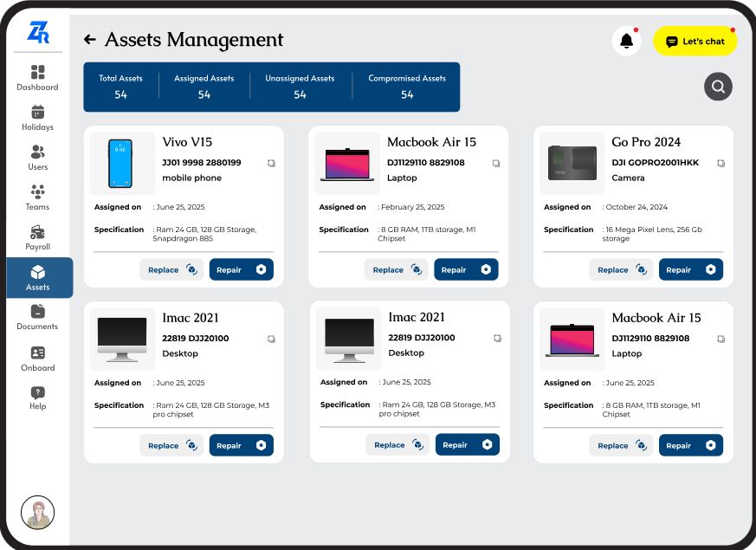This screenshot has height=550, width=756.
Task: Request repair for the Go Pro 2024
Action: click(x=691, y=269)
